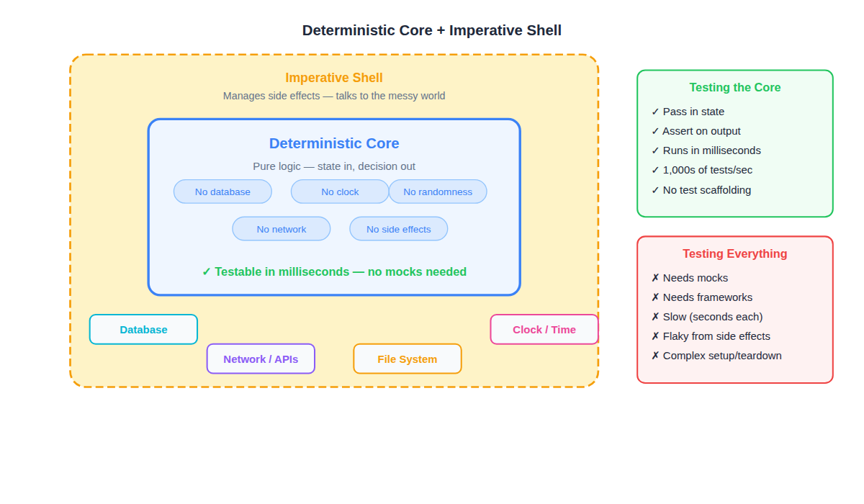
Task: Click the "No side effects" pill badge
Action: 398,228
